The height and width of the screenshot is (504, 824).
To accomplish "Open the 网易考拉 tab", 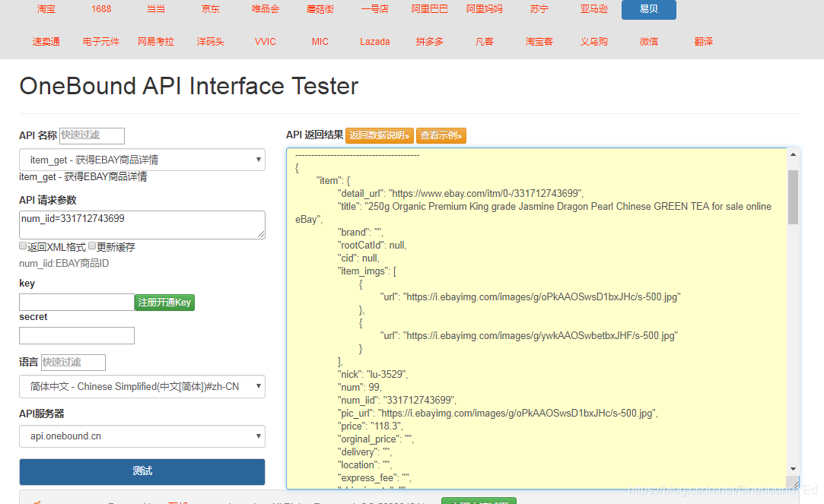I will click(155, 42).
